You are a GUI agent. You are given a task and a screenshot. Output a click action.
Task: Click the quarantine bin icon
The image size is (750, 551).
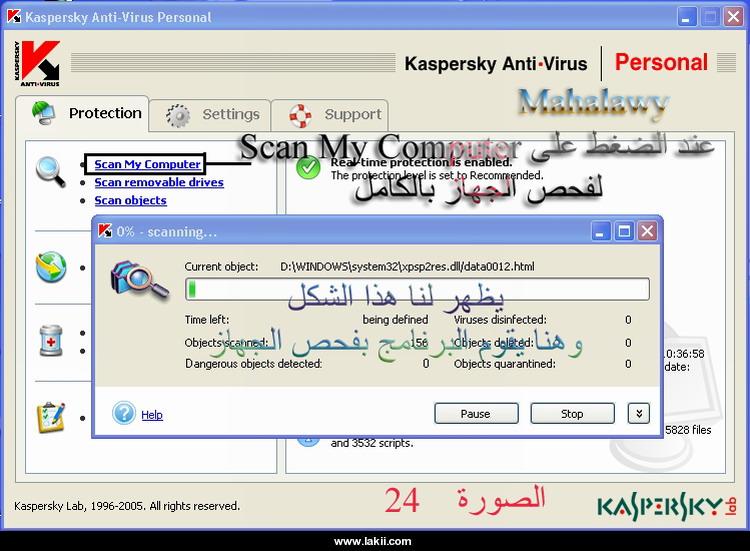coord(51,340)
